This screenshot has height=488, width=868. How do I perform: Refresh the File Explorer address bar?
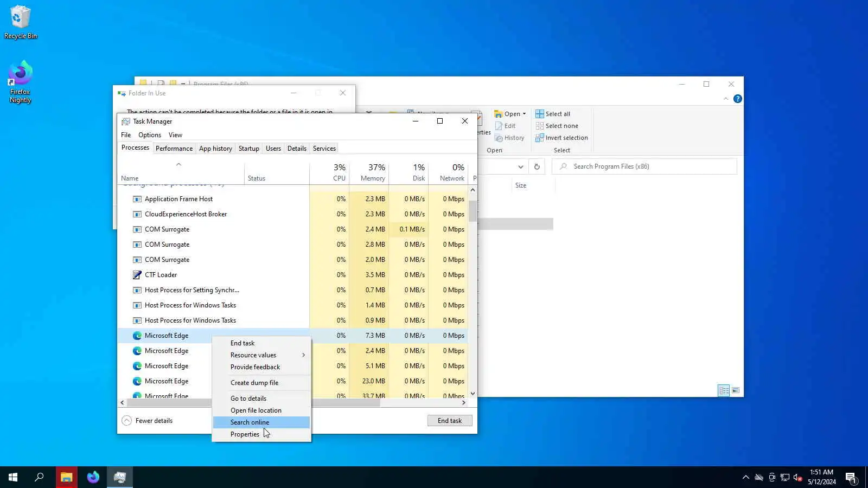pyautogui.click(x=537, y=166)
